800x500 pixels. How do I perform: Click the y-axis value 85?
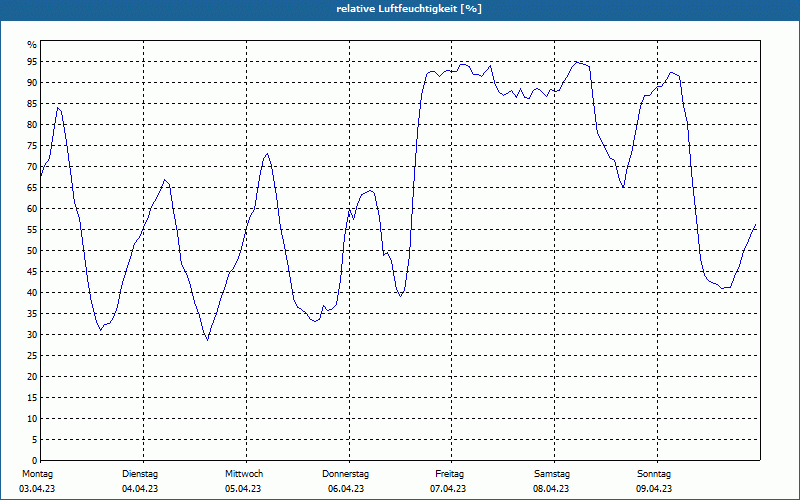click(32, 104)
